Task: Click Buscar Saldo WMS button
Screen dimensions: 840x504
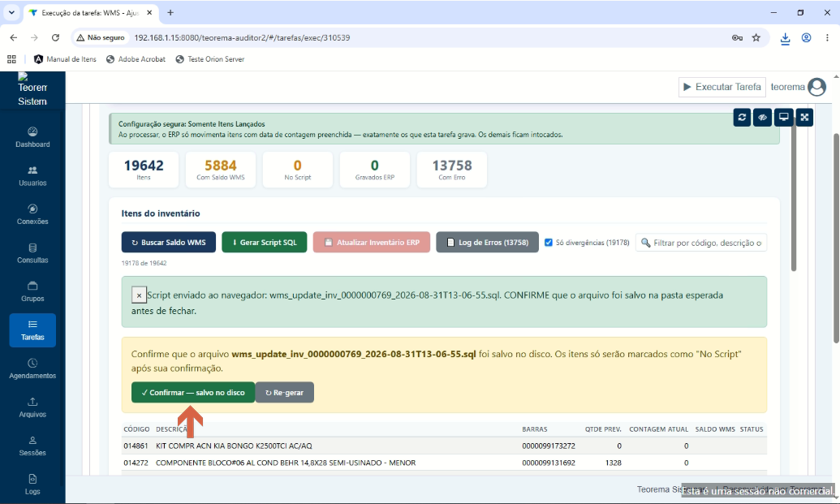Action: [x=168, y=242]
